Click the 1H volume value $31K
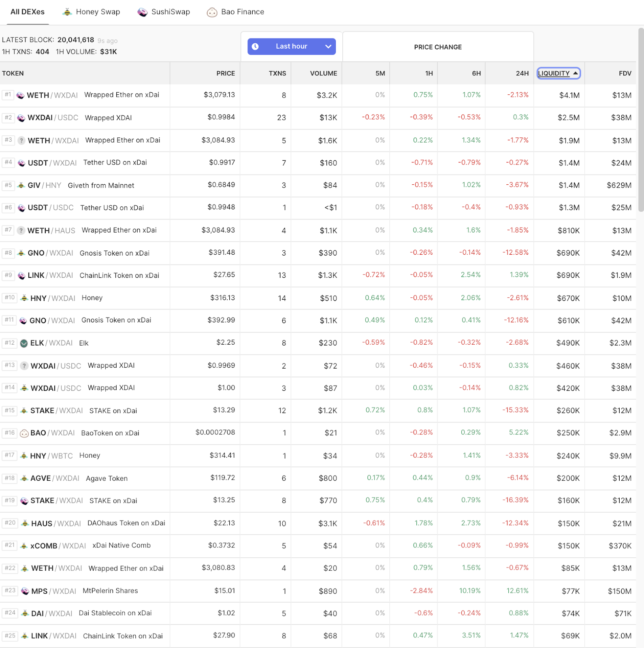The image size is (644, 648). 109,52
